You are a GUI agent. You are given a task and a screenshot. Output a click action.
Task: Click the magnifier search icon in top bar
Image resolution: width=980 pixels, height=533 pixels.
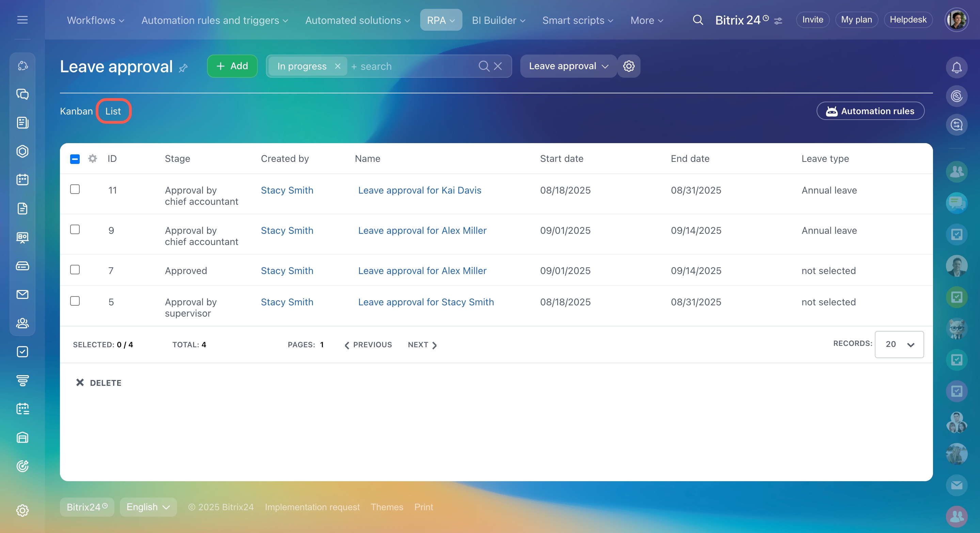pyautogui.click(x=697, y=20)
